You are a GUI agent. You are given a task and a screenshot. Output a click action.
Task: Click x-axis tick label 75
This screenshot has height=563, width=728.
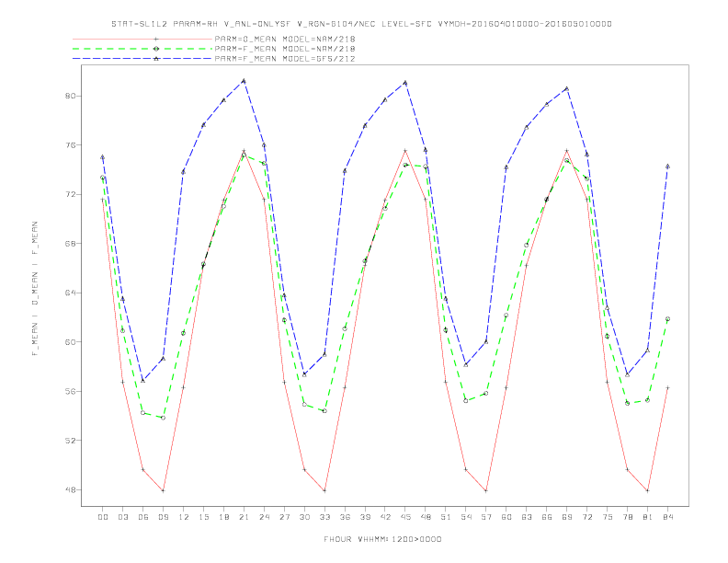(608, 517)
